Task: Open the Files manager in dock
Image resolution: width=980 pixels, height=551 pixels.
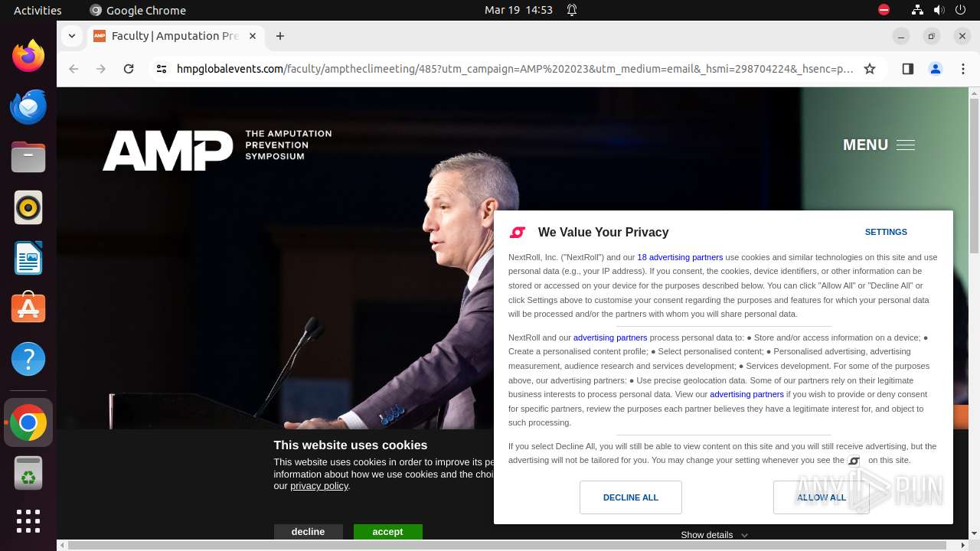Action: click(28, 157)
